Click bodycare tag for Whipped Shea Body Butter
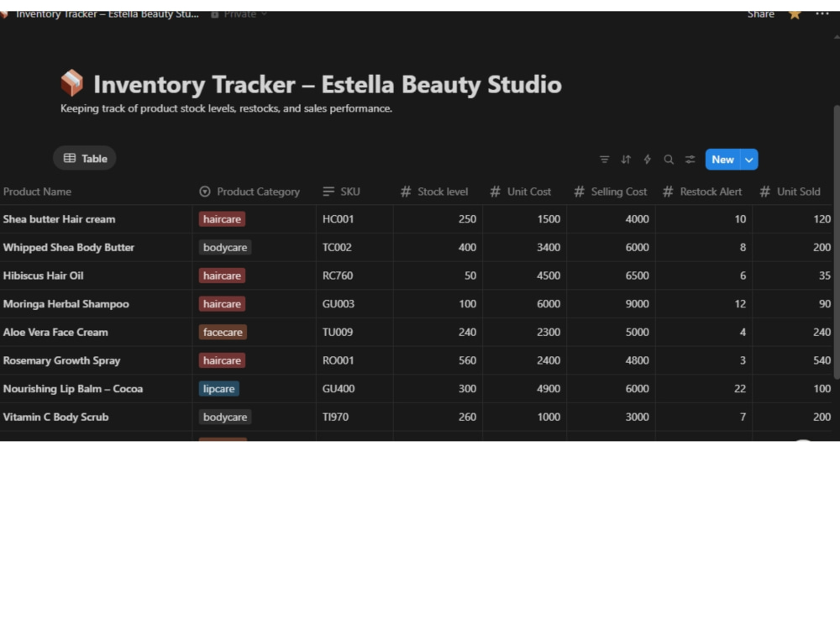The height and width of the screenshot is (630, 840). pyautogui.click(x=225, y=248)
